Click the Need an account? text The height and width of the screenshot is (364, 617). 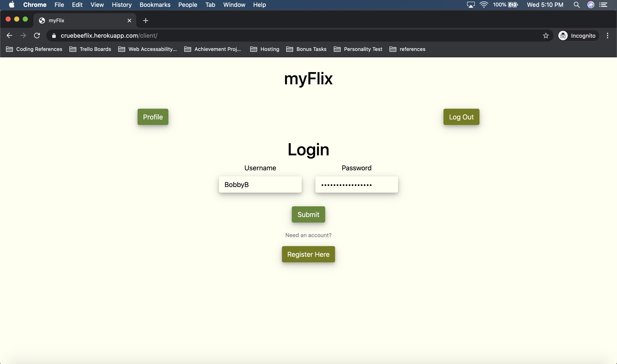pos(308,235)
